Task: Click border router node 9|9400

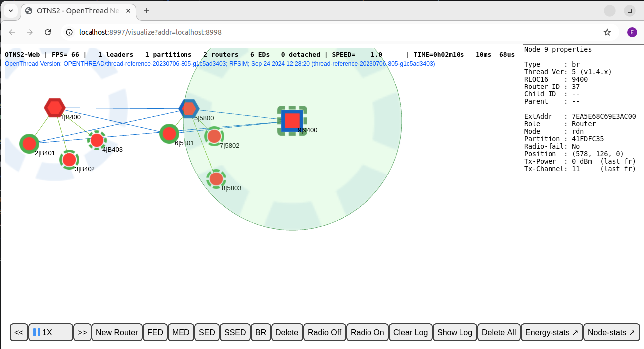Action: pyautogui.click(x=293, y=120)
